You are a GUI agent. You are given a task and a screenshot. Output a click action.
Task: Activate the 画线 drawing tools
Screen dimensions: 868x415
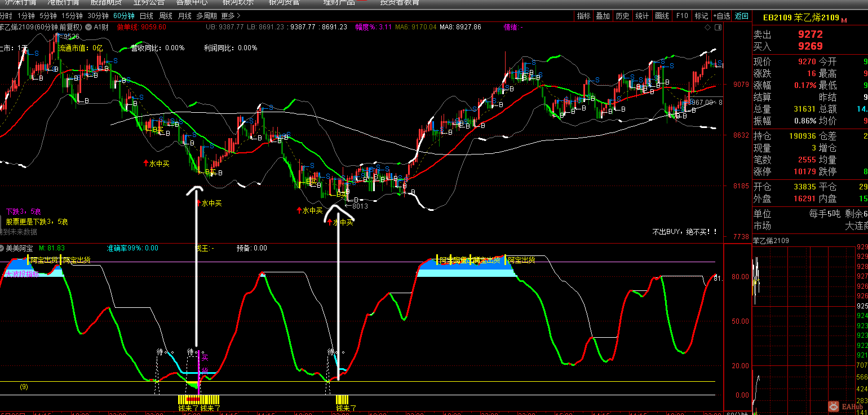coord(662,16)
